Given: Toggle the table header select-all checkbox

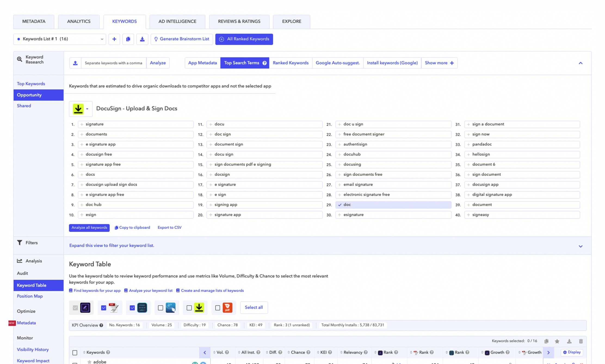Looking at the screenshot, I should pyautogui.click(x=75, y=353).
